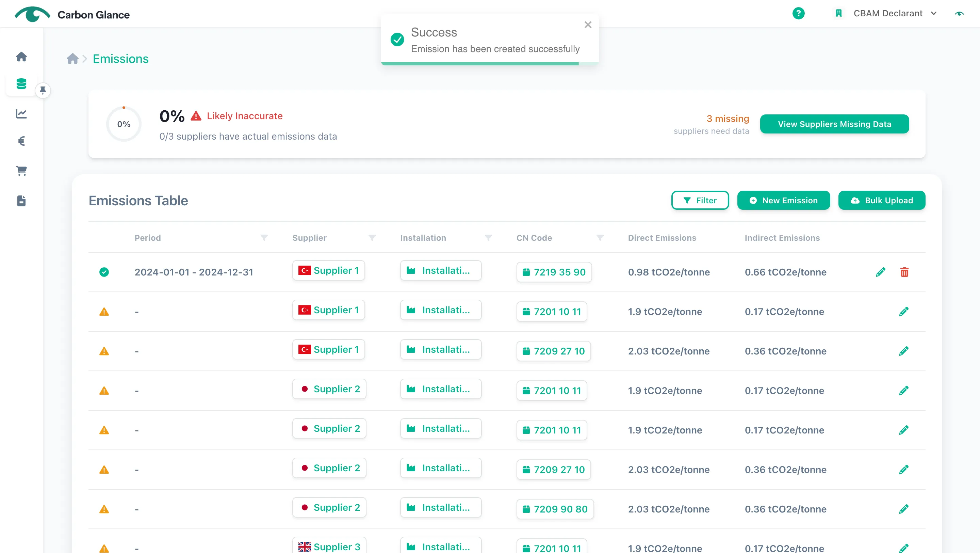Open Supplier 1 tag in 2024 period row

coord(328,271)
